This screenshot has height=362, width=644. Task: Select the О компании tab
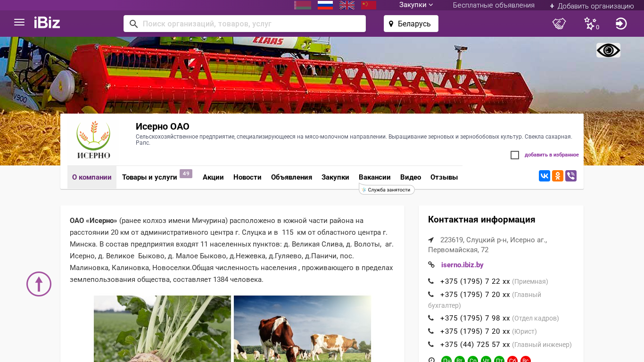pyautogui.click(x=92, y=177)
